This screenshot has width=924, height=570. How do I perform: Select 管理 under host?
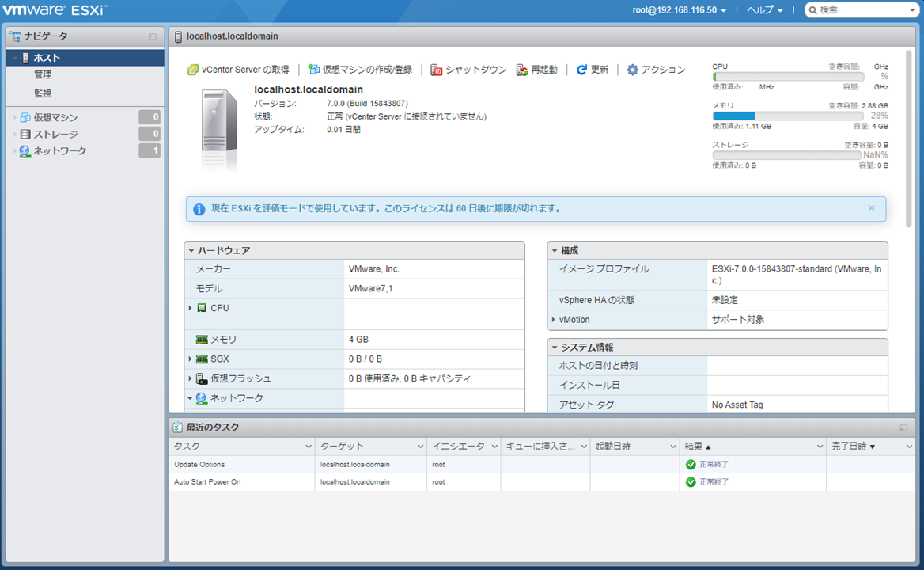43,75
